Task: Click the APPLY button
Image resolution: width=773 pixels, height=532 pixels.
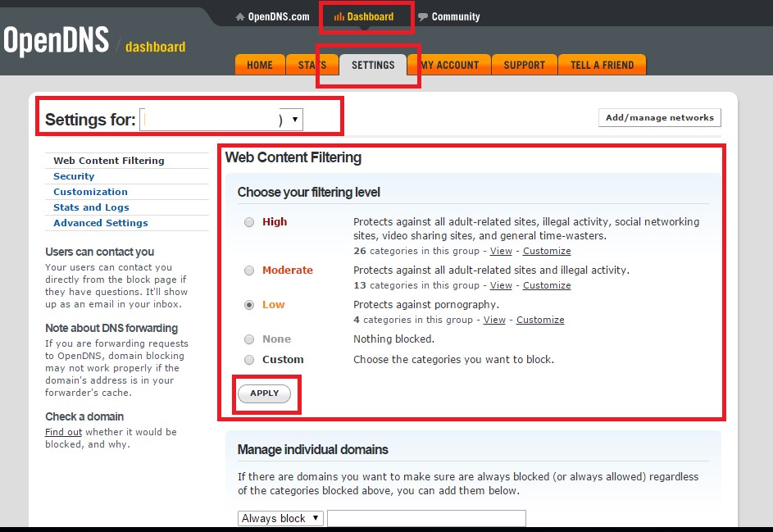Action: click(x=264, y=393)
